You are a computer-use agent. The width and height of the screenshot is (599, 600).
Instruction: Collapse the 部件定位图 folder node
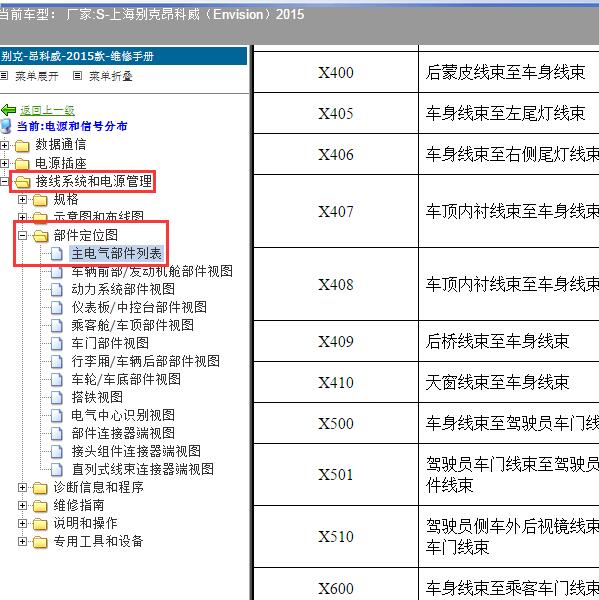coord(22,235)
